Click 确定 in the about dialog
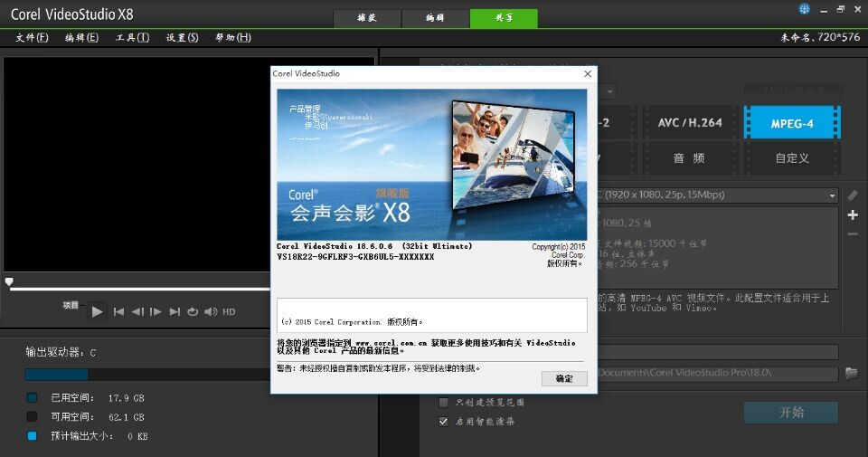 pos(564,378)
